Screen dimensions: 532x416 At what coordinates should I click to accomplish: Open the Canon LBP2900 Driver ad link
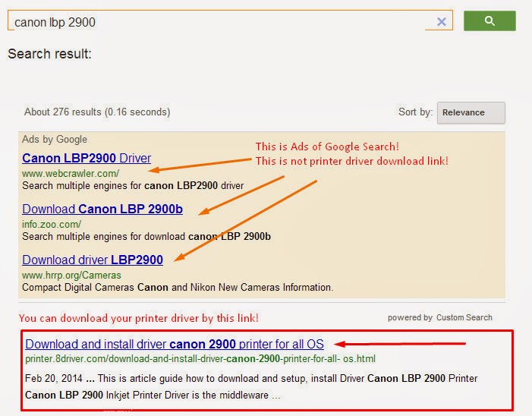87,158
